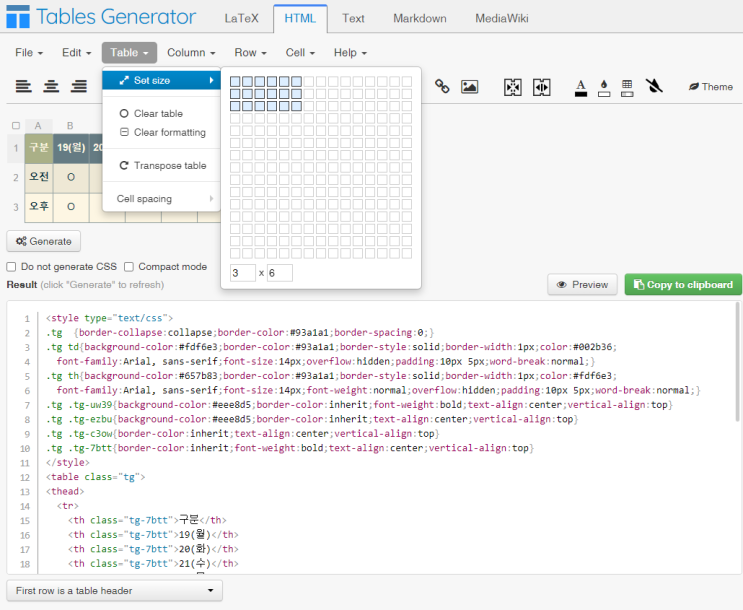Screen dimensions: 743x610
Task: Collapse the Table menu
Action: click(129, 53)
